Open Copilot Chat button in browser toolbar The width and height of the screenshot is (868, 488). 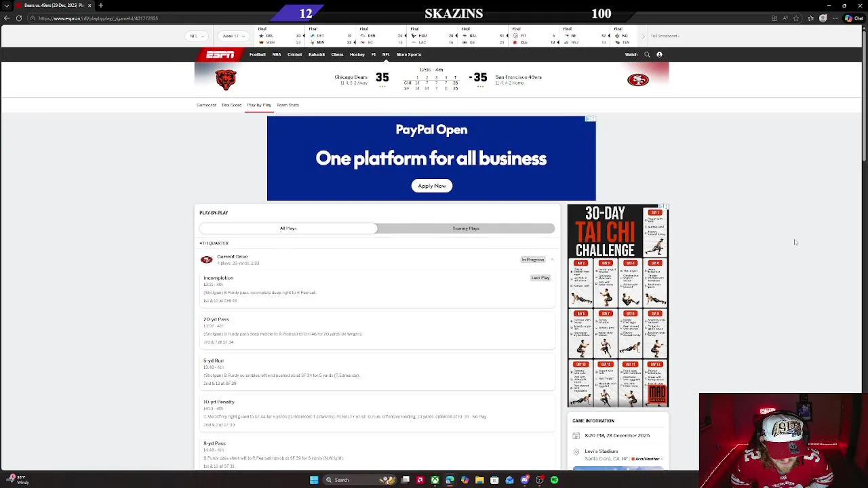point(854,18)
